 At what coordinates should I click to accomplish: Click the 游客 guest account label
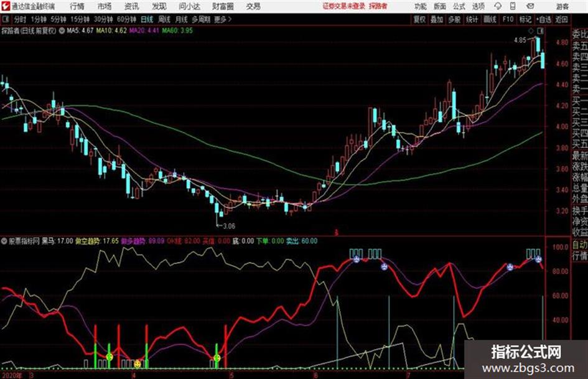point(562,6)
